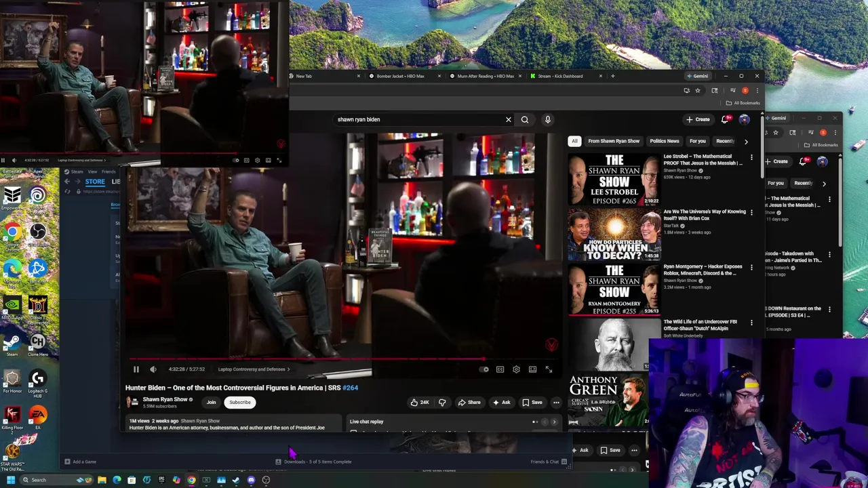Open the Brian Cox particles video thumbnail
Viewport: 868px width, 488px height.
(x=614, y=235)
